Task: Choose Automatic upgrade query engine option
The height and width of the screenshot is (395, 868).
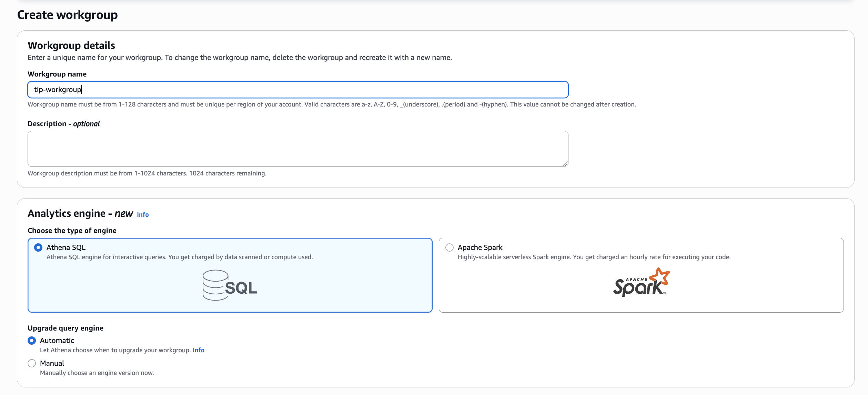Action: tap(32, 341)
